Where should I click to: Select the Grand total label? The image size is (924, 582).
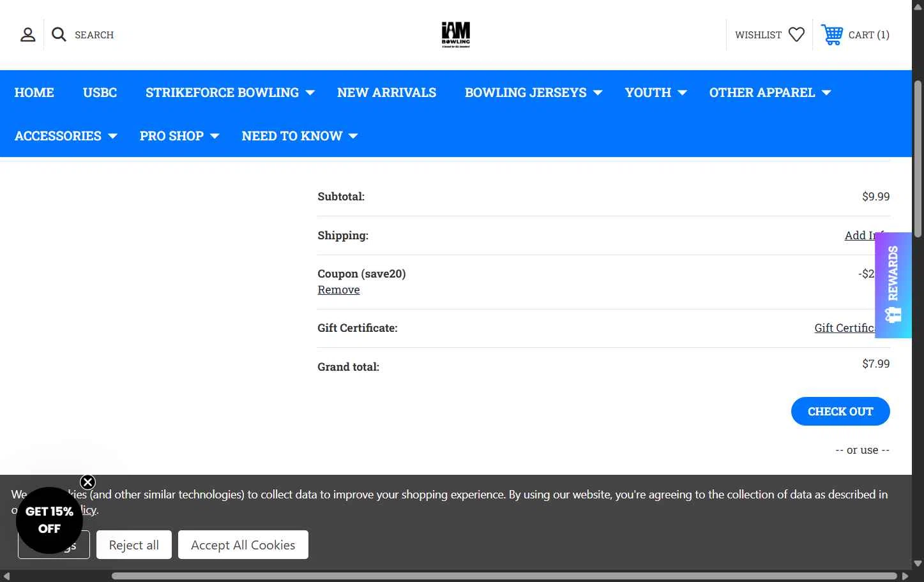pos(348,367)
